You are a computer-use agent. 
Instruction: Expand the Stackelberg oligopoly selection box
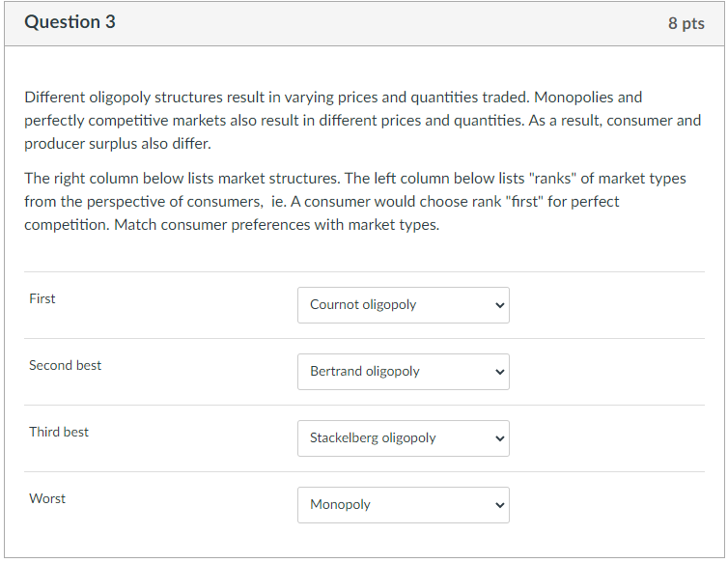tap(403, 438)
